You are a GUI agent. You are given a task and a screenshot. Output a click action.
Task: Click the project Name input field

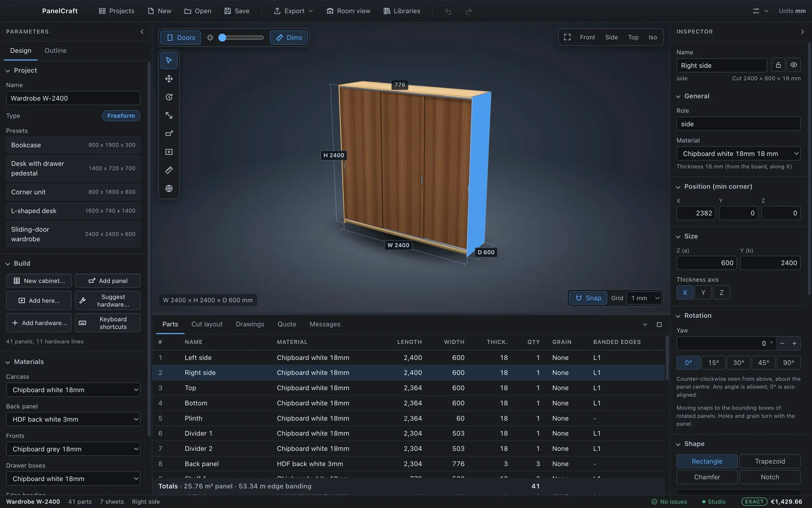pos(73,98)
